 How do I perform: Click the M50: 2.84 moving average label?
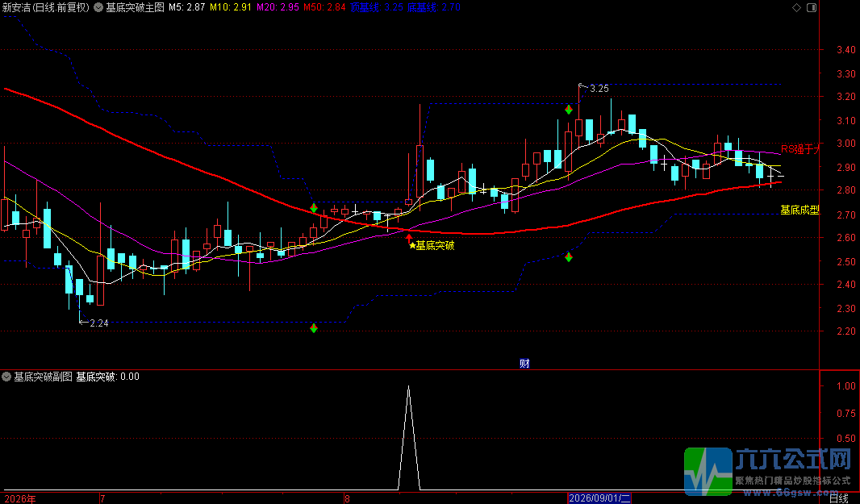324,8
